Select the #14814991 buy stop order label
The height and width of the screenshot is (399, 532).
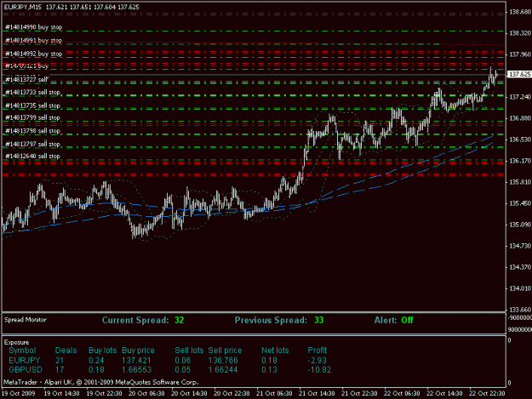(33, 40)
